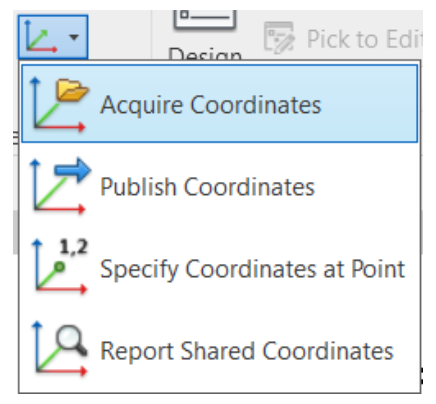
Task: Choose Publish Coordinates from the menu
Action: (x=207, y=187)
